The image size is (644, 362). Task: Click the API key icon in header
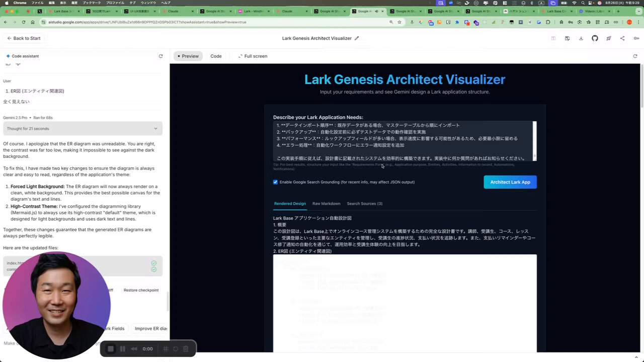636,38
